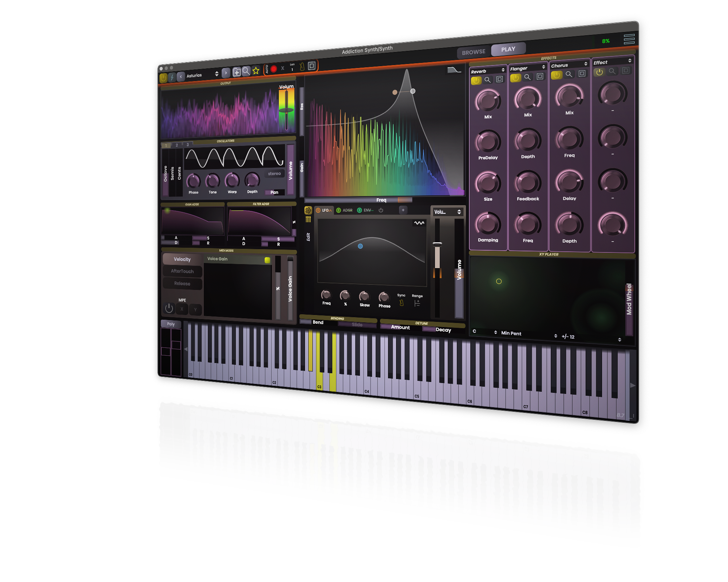Image resolution: width=728 pixels, height=582 pixels.
Task: Switch to the PLAY tab
Action: click(508, 49)
